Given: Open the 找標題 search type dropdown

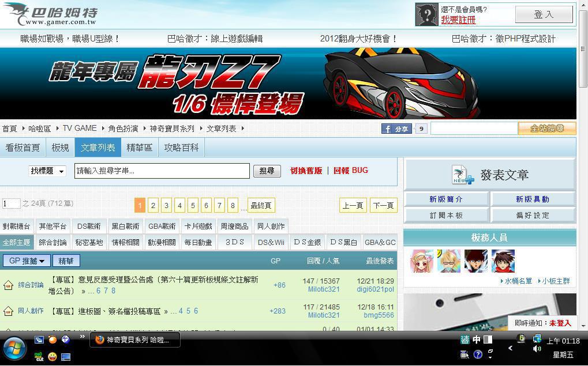Looking at the screenshot, I should [47, 171].
